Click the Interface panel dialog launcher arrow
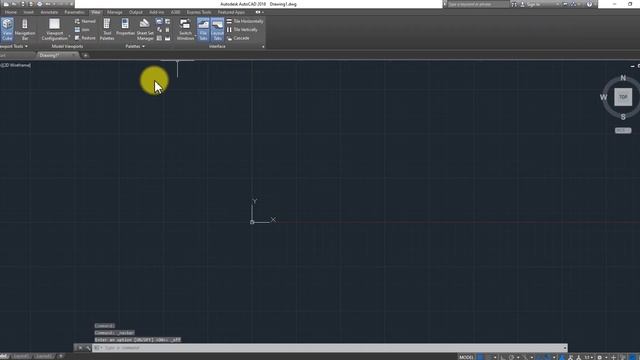Viewport: 640px width, 360px height. (263, 47)
